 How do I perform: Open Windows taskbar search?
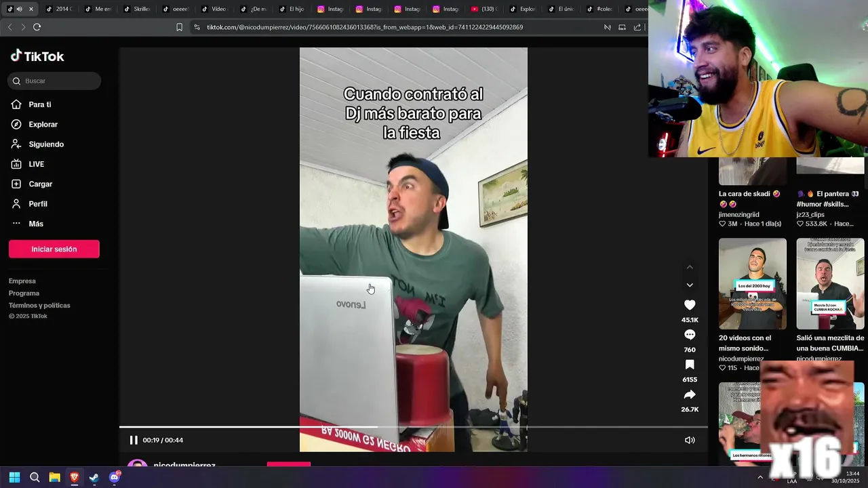point(35,477)
